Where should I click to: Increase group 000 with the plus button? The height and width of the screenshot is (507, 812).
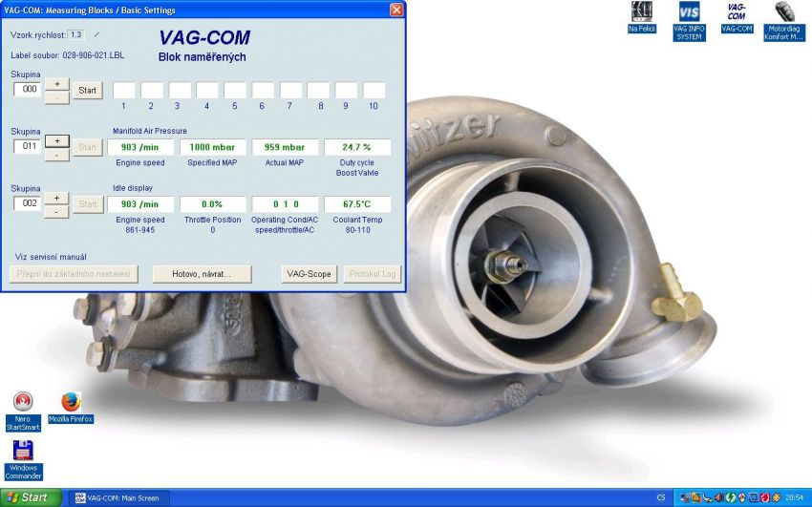pyautogui.click(x=57, y=84)
